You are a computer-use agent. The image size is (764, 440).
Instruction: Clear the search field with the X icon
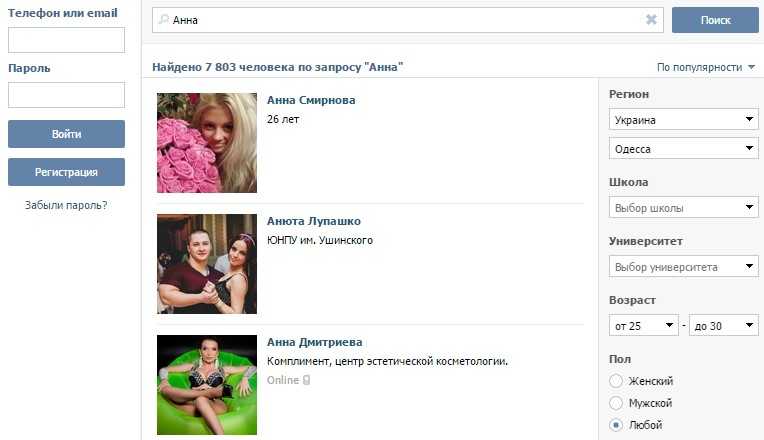point(651,19)
